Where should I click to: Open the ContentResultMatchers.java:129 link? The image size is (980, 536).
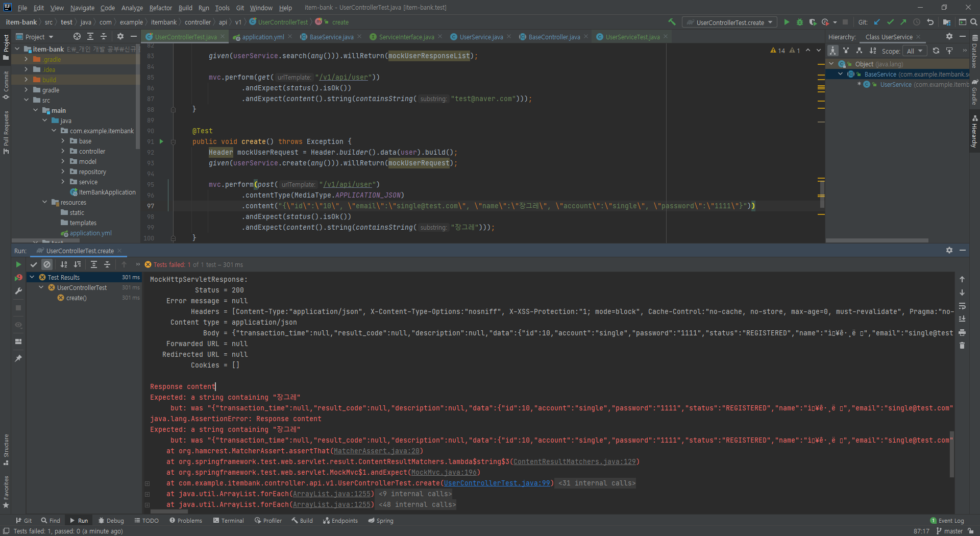(x=574, y=461)
